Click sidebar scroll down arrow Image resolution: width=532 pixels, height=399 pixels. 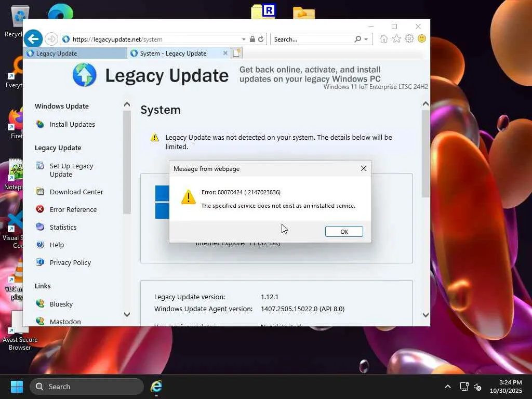point(127,314)
